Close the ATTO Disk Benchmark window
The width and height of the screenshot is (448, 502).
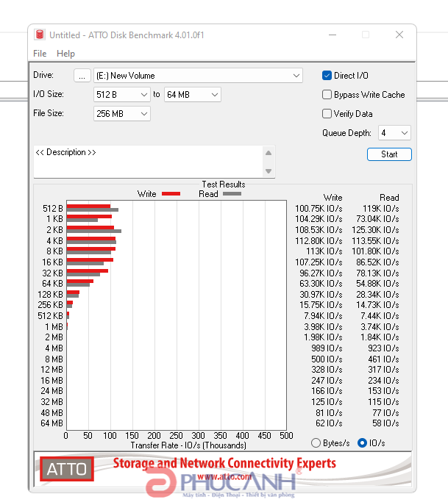(x=399, y=35)
